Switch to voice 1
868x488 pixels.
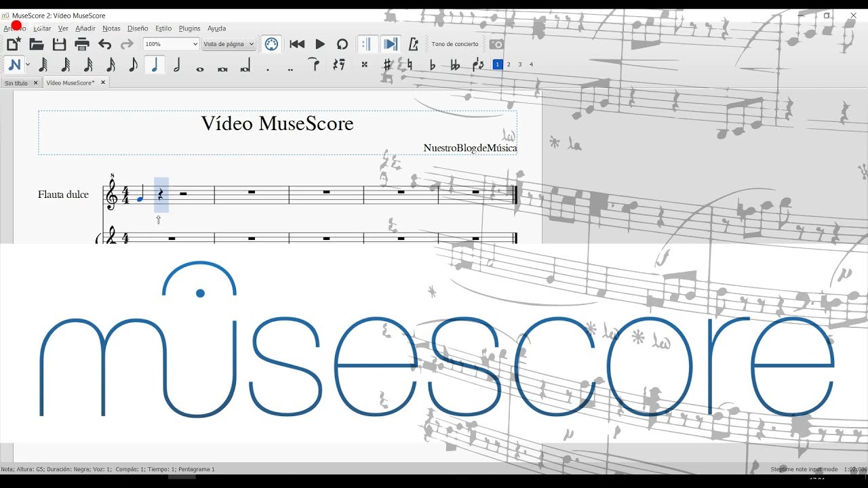pyautogui.click(x=497, y=64)
